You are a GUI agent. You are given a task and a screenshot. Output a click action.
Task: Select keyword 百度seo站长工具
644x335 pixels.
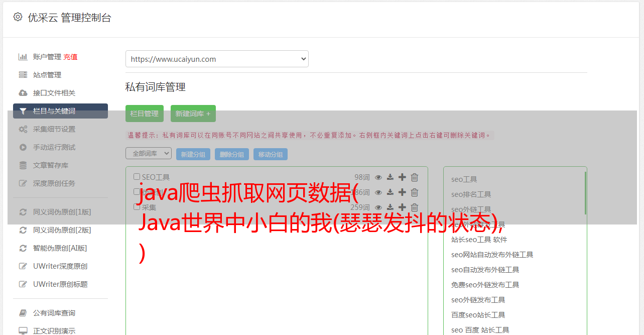[478, 315]
